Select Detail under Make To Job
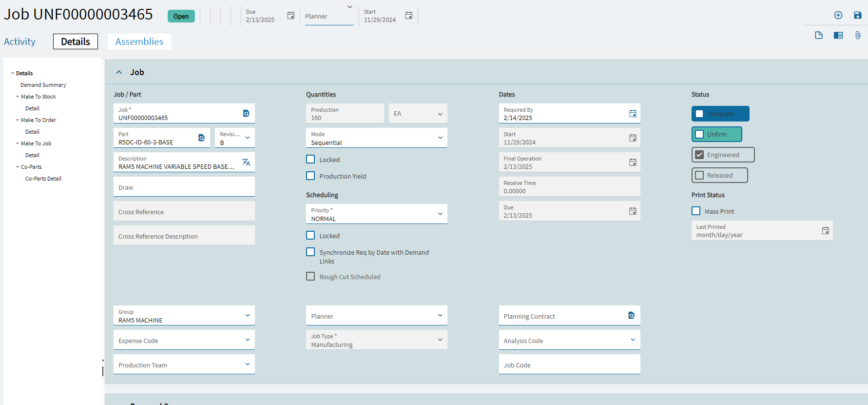868x405 pixels. pos(33,155)
